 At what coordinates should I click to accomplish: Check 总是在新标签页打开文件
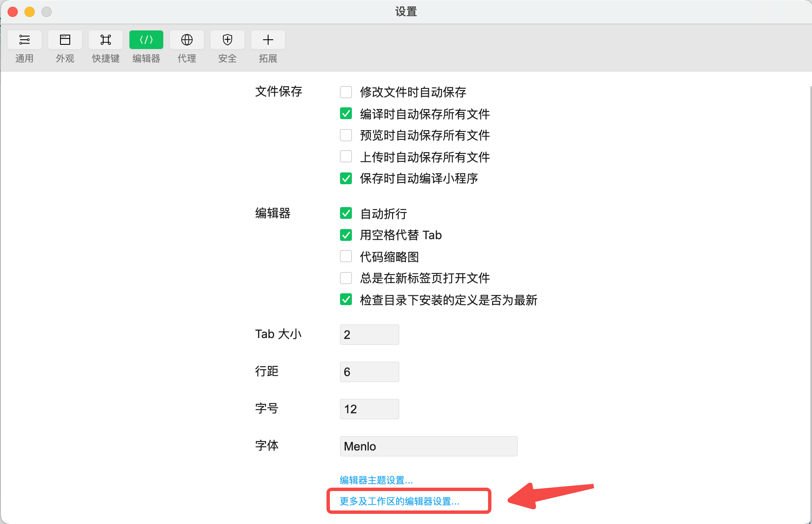(x=346, y=278)
